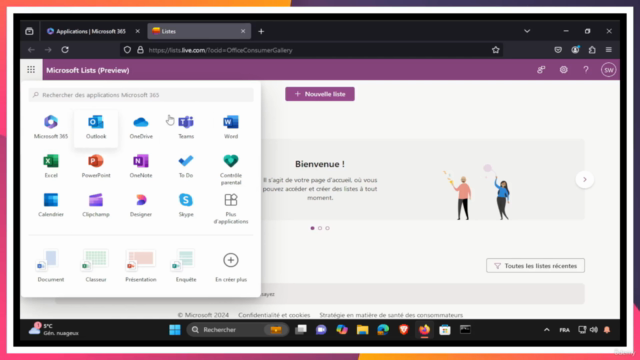This screenshot has width=640, height=360.
Task: Click the save-to-Pocket toolbar icon
Action: tap(558, 50)
